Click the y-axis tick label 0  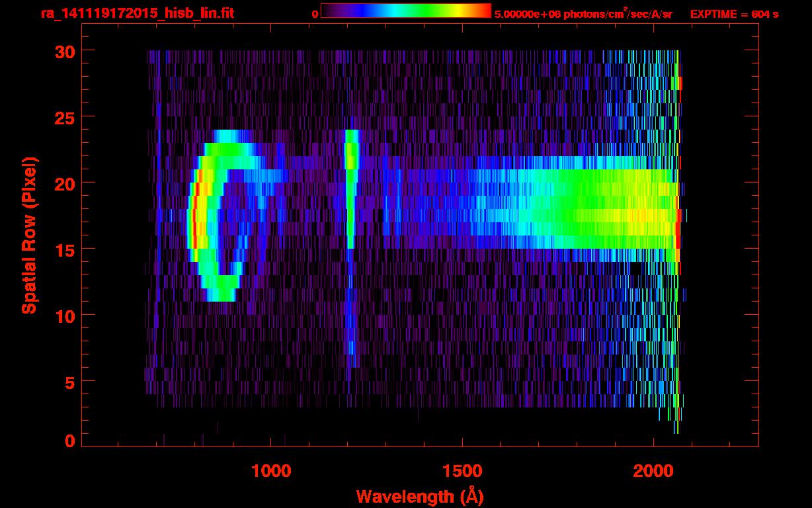click(69, 441)
